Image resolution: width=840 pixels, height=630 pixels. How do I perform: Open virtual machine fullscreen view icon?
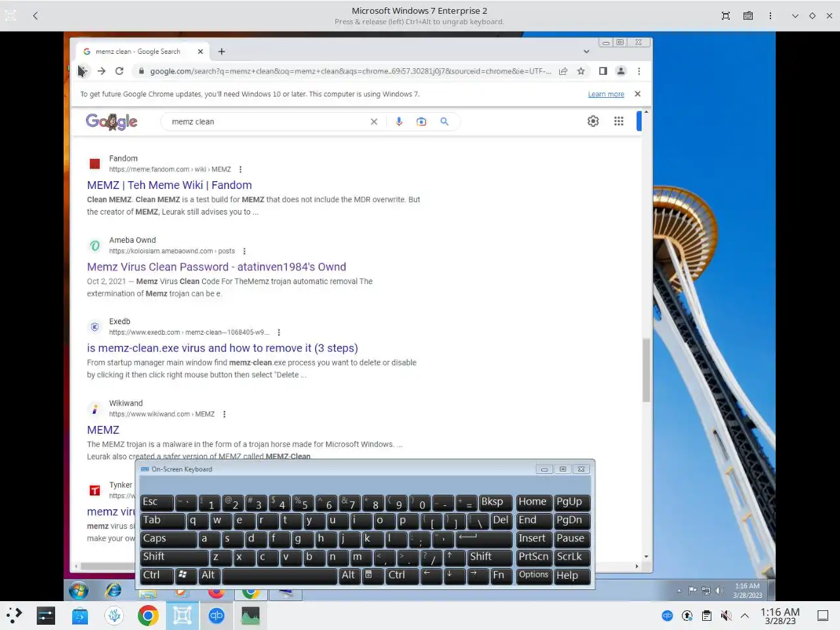(x=726, y=16)
